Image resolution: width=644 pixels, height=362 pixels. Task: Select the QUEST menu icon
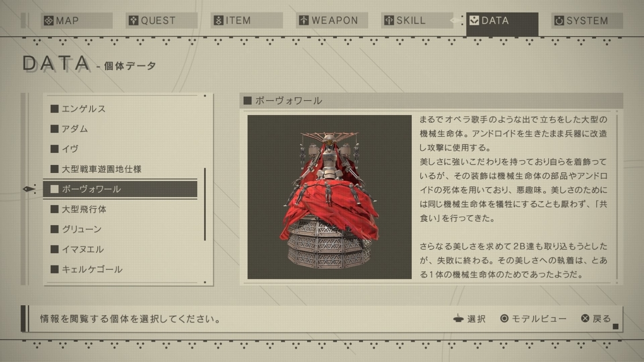[x=134, y=21]
